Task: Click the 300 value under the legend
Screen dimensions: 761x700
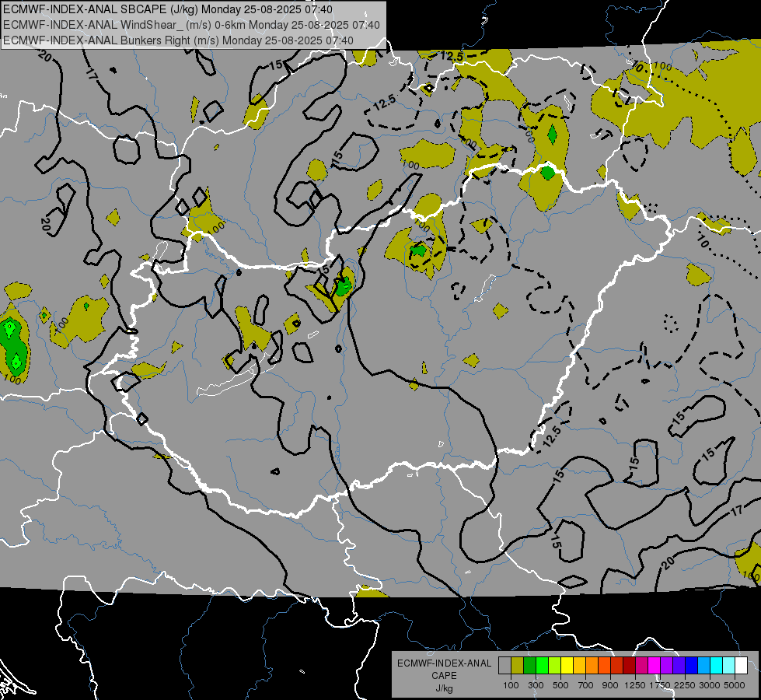Action: coord(536,685)
